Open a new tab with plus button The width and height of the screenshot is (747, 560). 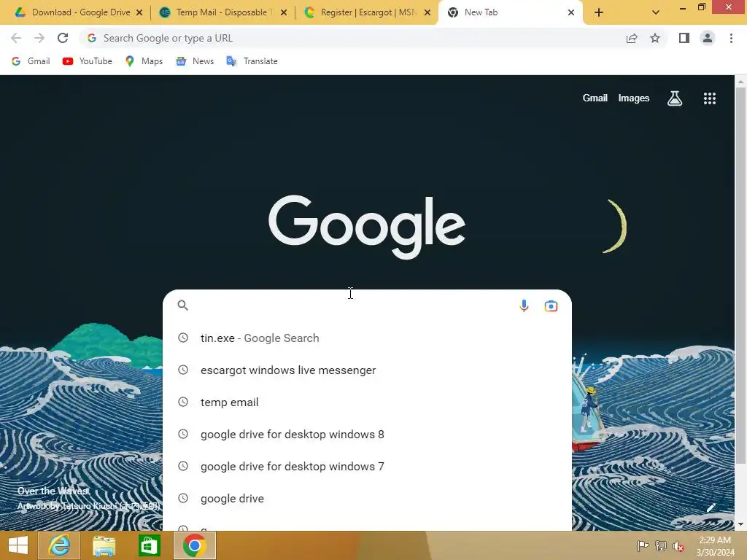[599, 12]
